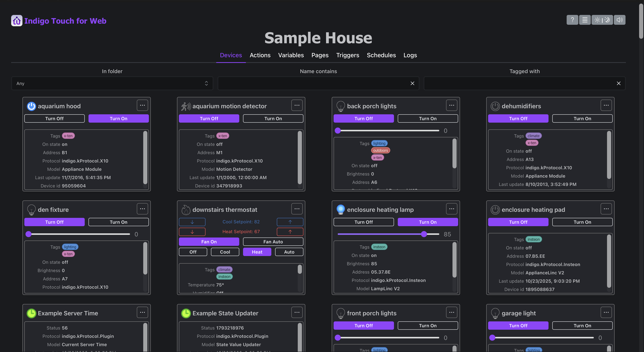This screenshot has width=644, height=352.
Task: Open the In folder Any dropdown
Action: (112, 83)
